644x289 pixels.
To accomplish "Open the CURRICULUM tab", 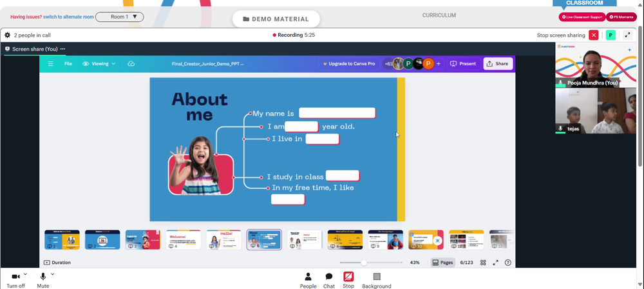I will [439, 15].
